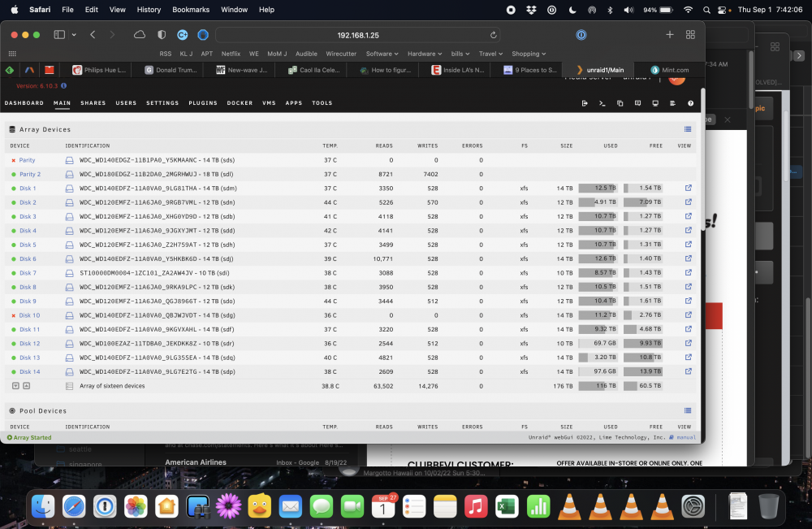Open the Unraid logout icon in header
The image size is (812, 529).
tap(585, 103)
